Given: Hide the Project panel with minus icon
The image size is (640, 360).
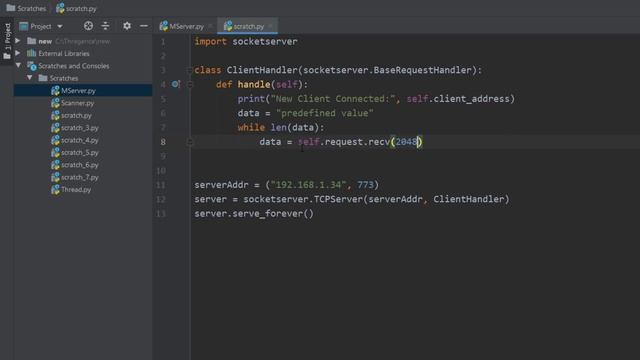Looking at the screenshot, I should pyautogui.click(x=144, y=26).
